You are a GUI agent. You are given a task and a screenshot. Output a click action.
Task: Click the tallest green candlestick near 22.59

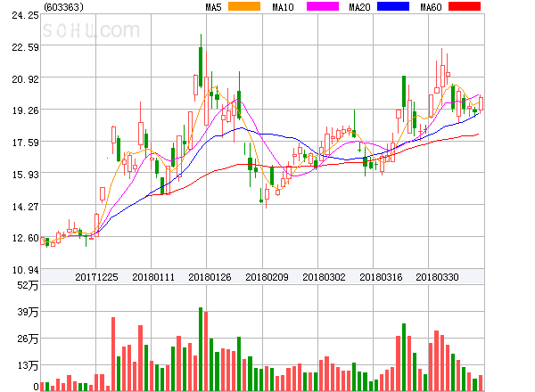[201, 61]
